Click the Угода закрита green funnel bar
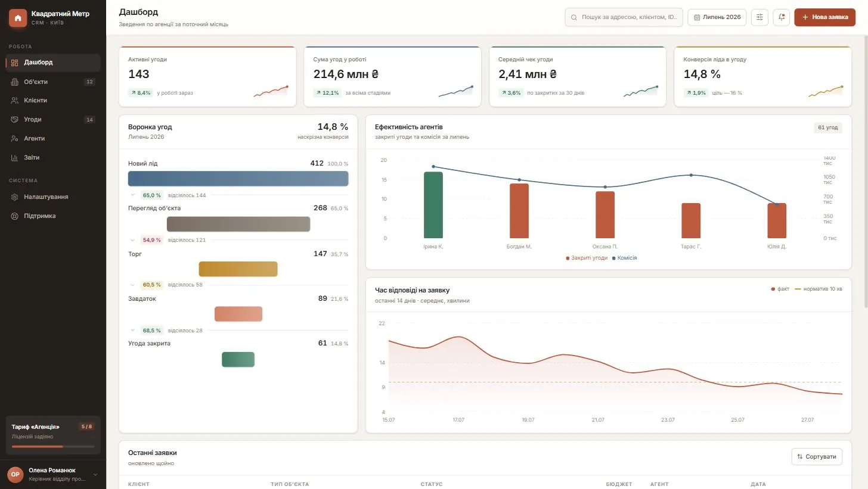Image resolution: width=868 pixels, height=489 pixels. pos(238,360)
